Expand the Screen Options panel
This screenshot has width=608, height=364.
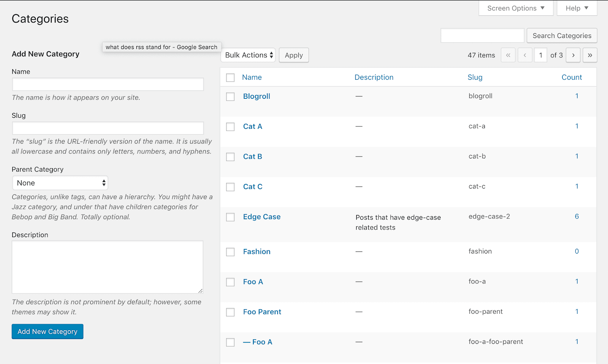pyautogui.click(x=516, y=8)
